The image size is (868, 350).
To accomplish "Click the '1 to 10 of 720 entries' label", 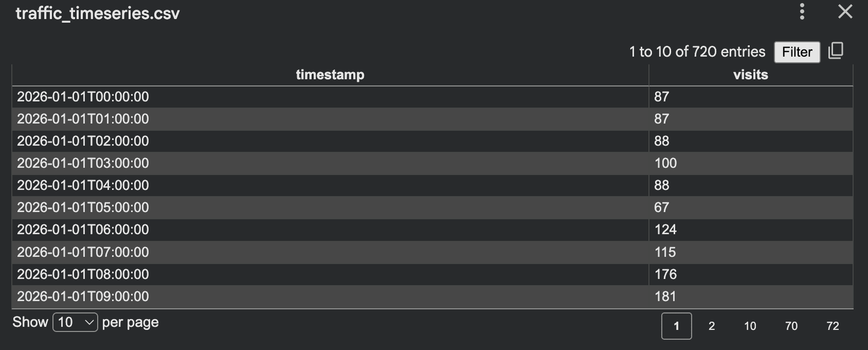I will pyautogui.click(x=696, y=51).
